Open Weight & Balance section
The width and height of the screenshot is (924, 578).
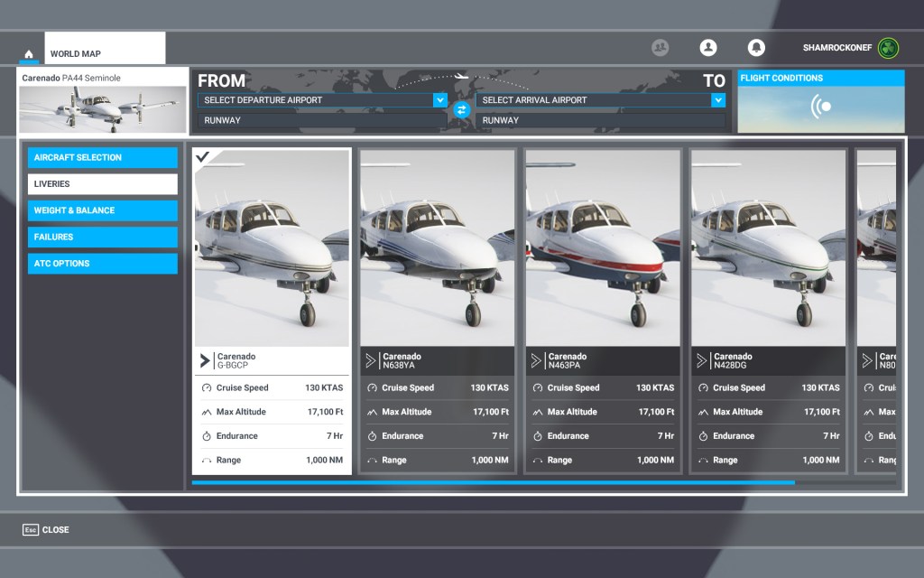click(x=102, y=210)
